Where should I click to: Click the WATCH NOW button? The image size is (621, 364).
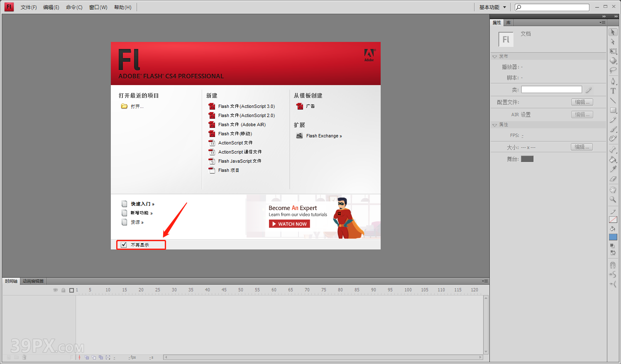point(289,224)
